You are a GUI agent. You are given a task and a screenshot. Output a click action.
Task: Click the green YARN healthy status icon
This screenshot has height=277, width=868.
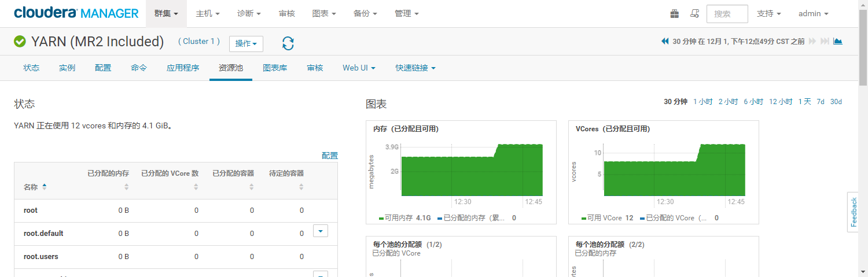click(x=20, y=42)
